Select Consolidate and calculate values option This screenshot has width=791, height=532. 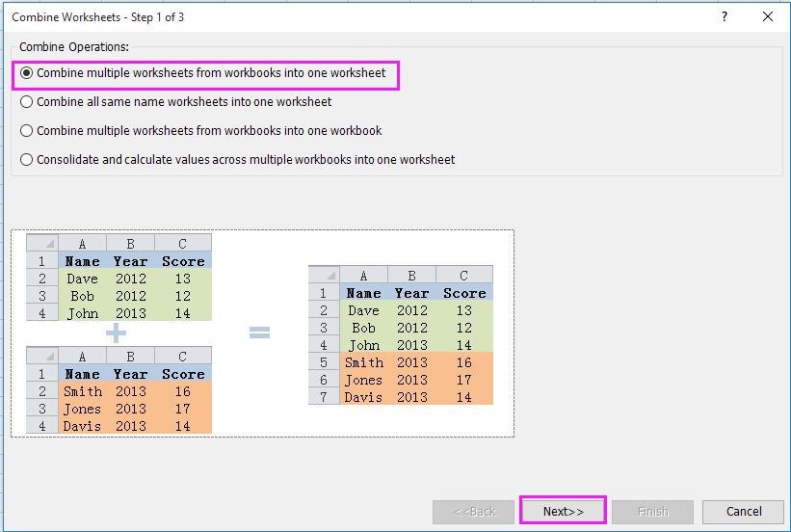(x=237, y=159)
